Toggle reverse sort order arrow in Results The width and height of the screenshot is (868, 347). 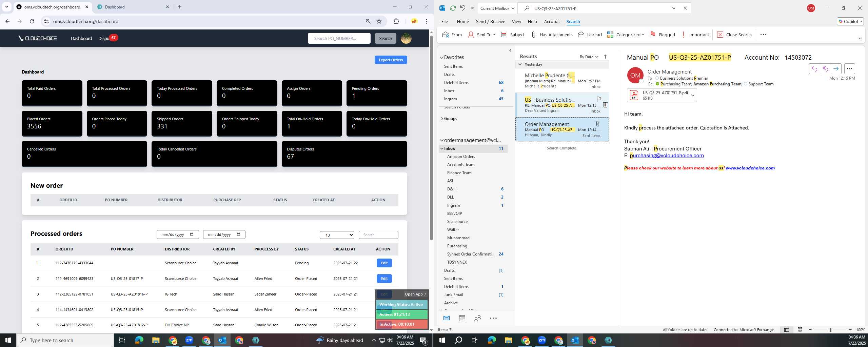point(605,57)
